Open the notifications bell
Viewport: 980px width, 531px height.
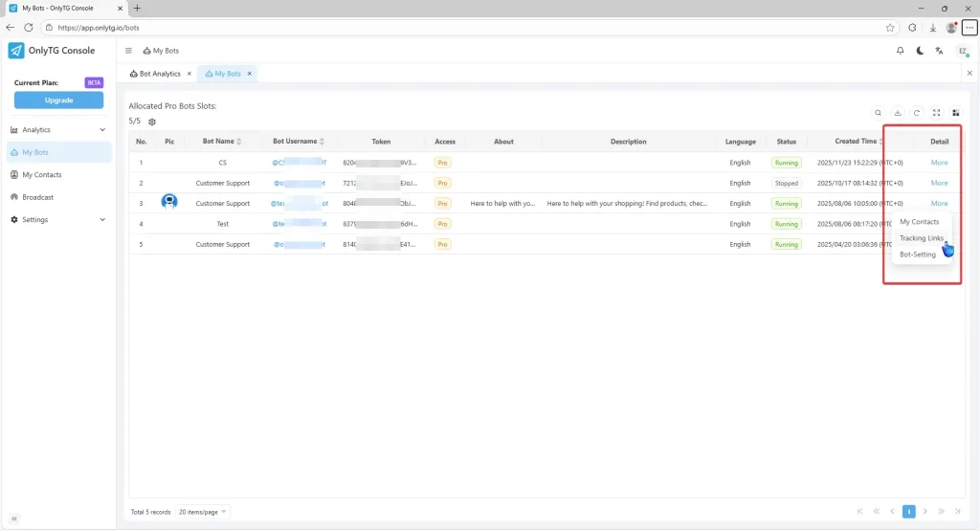coord(900,51)
